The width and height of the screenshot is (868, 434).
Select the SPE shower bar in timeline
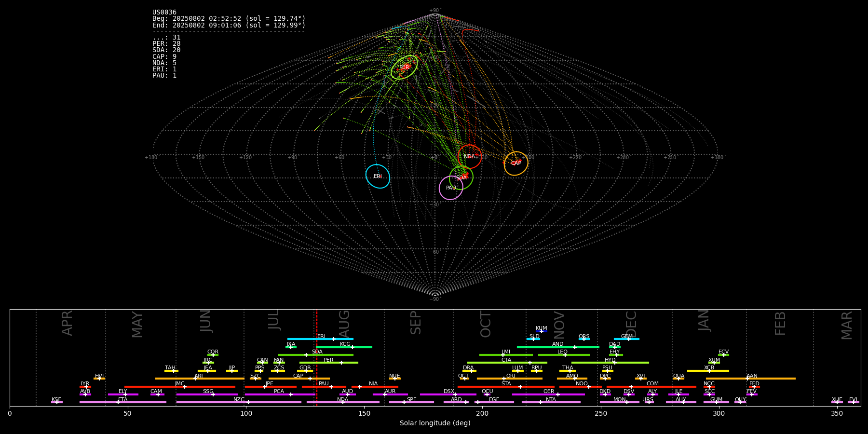point(411,402)
